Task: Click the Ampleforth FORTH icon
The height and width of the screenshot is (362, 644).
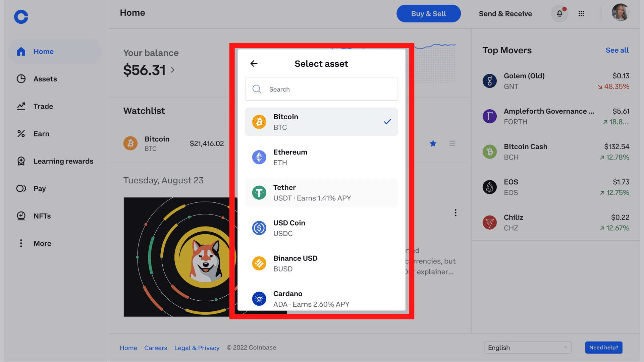Action: tap(490, 117)
